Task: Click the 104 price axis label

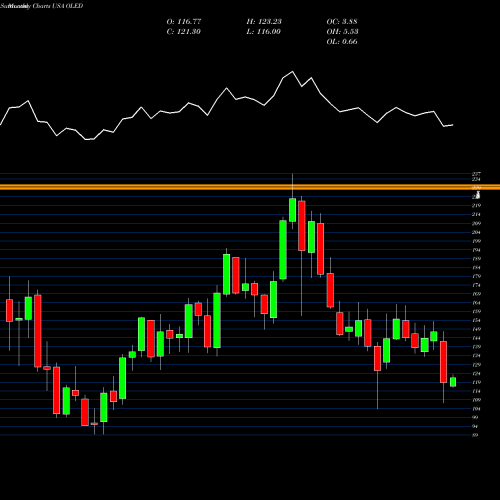Action: click(x=476, y=409)
